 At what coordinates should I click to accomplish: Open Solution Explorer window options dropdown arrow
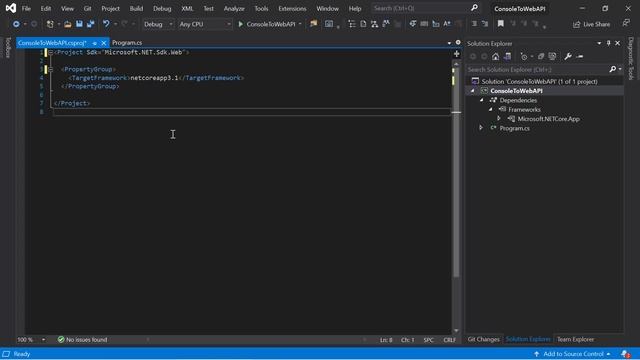(599, 43)
